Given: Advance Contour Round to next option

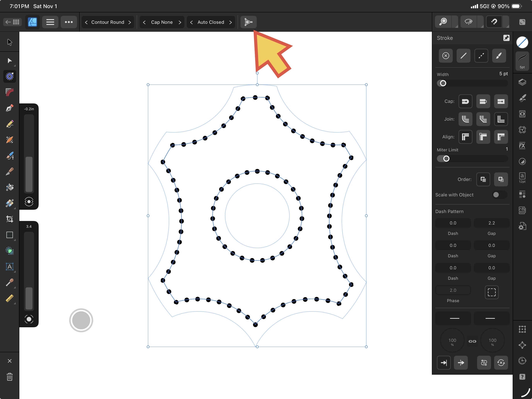Looking at the screenshot, I should (130, 22).
